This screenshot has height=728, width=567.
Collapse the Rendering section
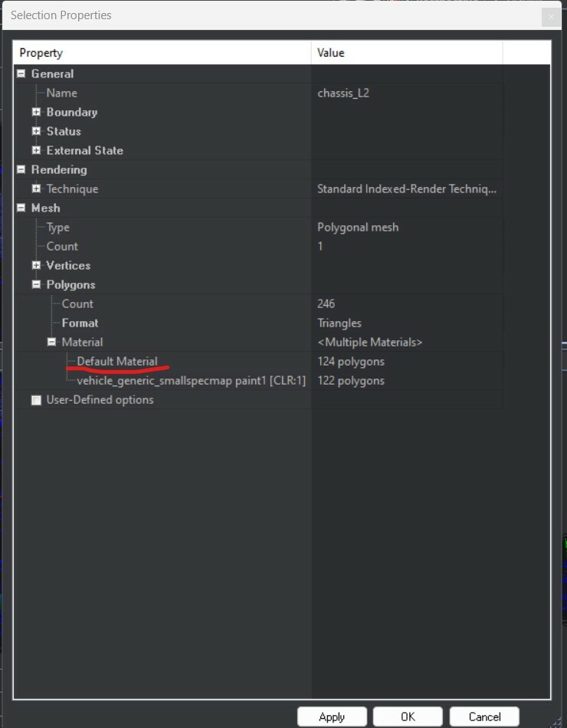(21, 169)
